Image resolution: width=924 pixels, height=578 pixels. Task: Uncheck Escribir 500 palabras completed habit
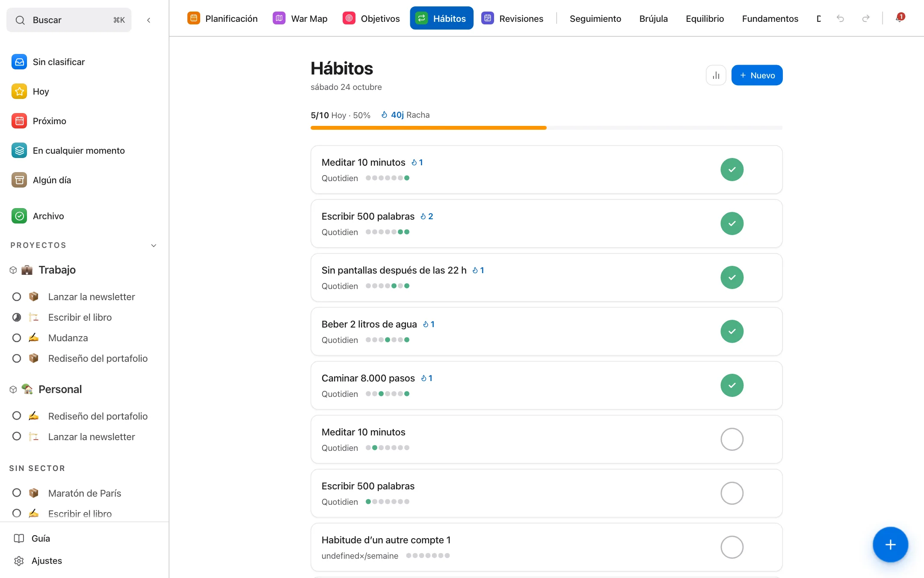[732, 223]
